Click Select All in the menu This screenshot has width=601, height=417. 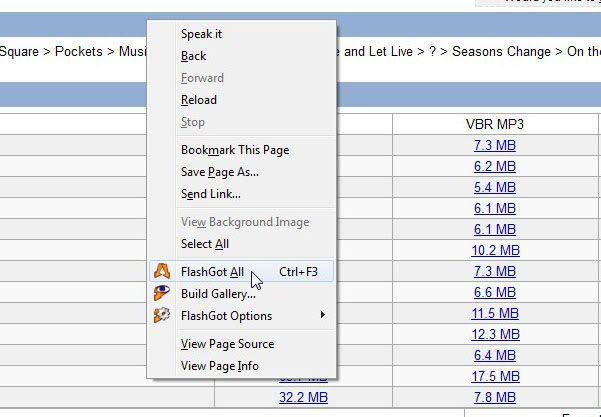205,244
